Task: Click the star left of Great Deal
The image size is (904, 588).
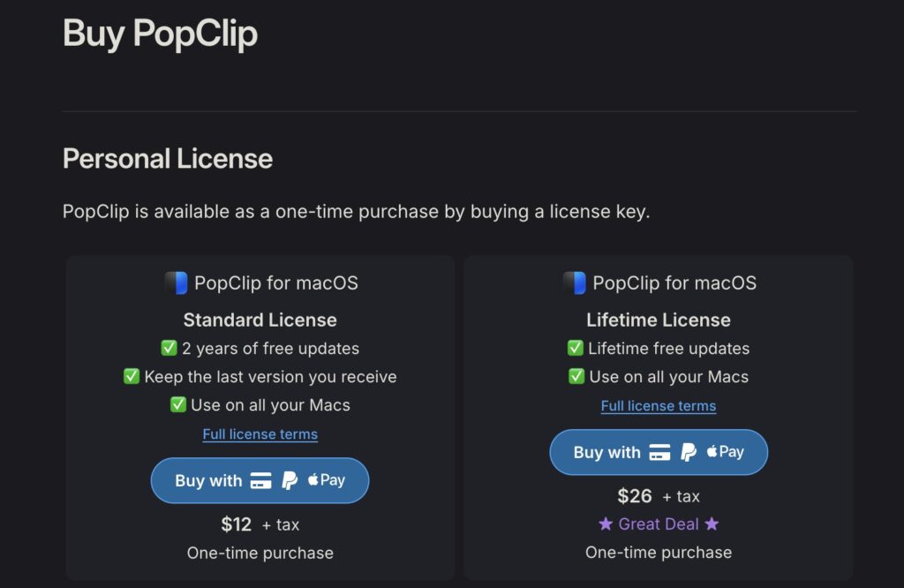Action: point(606,524)
